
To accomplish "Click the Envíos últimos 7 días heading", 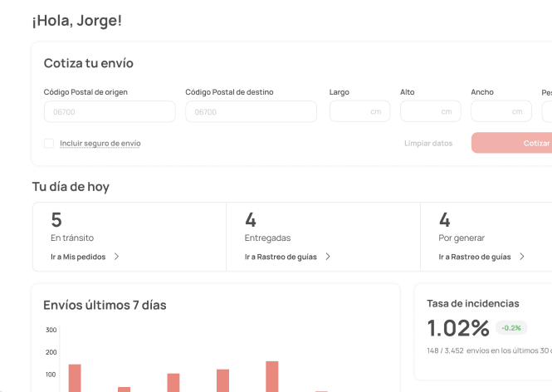I will 105,305.
